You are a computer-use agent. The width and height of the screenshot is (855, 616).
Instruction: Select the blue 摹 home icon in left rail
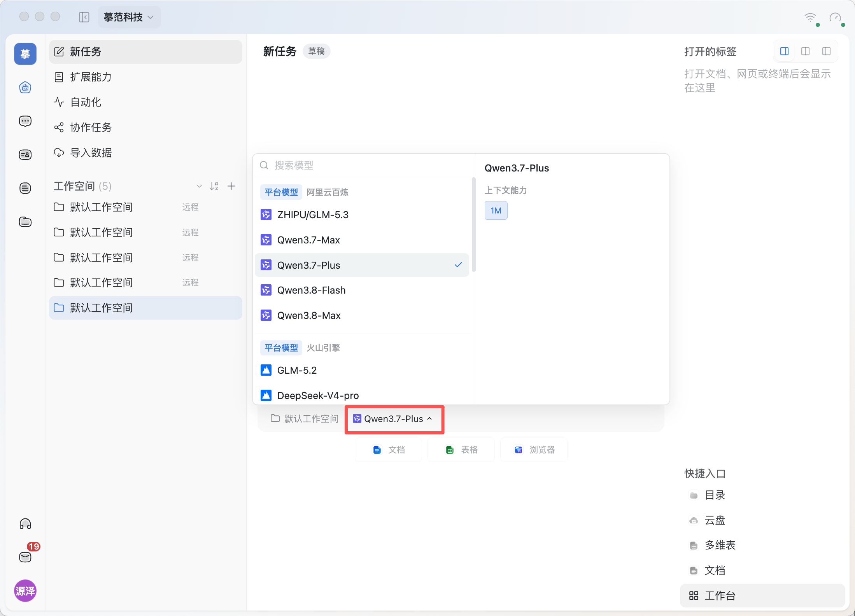25,54
